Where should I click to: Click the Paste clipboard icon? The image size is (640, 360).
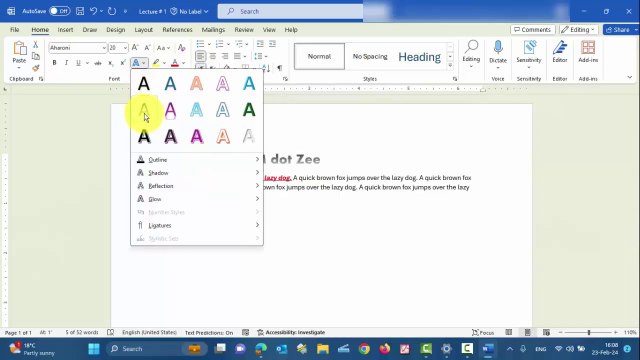19,49
